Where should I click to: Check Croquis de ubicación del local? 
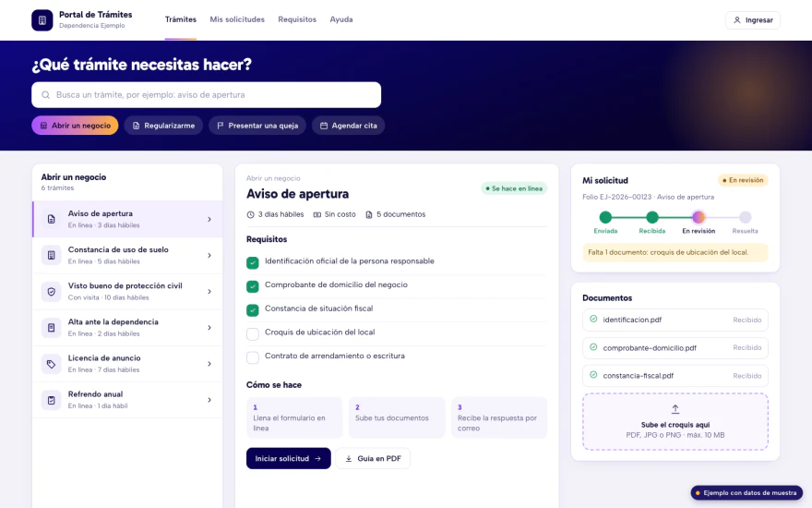point(253,333)
